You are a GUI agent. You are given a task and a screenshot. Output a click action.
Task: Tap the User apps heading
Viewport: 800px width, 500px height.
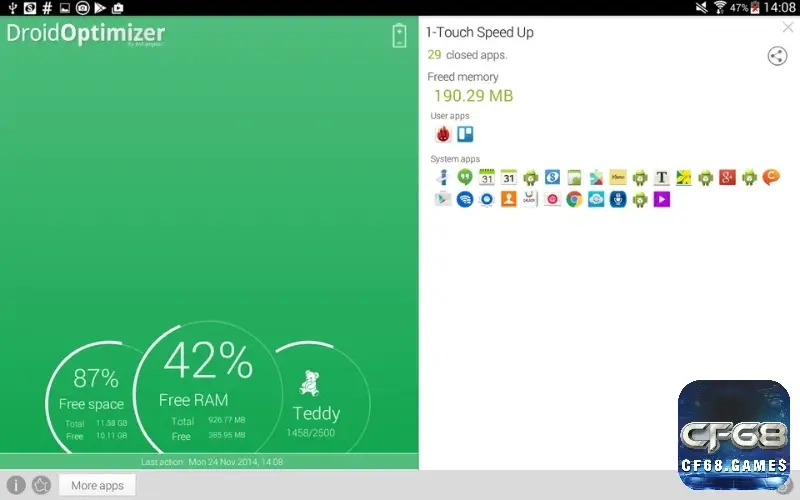[x=449, y=116]
